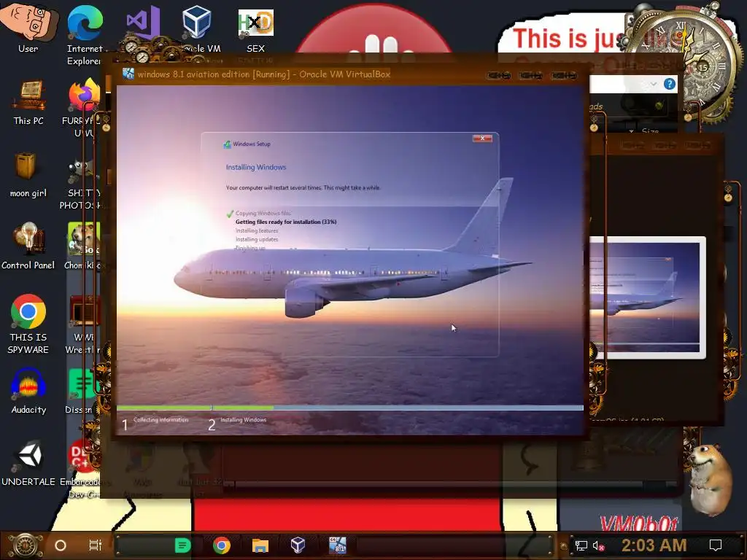The width and height of the screenshot is (747, 560).
Task: Open File Explorer from the taskbar
Action: click(260, 545)
